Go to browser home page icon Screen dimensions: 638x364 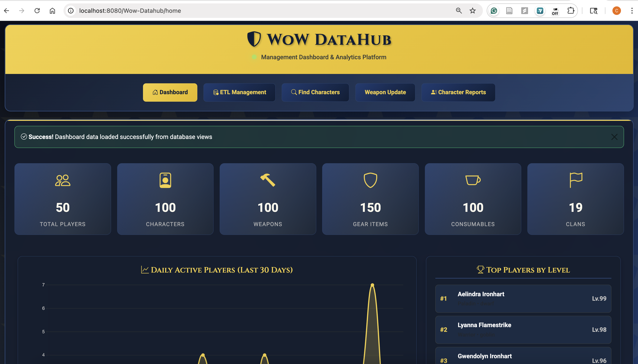click(52, 11)
